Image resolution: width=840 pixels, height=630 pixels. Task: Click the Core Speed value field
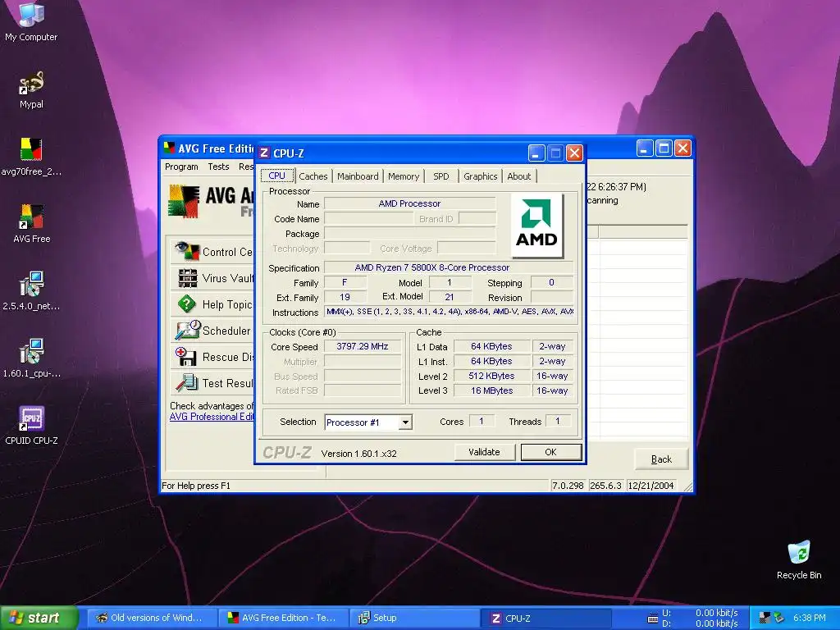point(362,347)
